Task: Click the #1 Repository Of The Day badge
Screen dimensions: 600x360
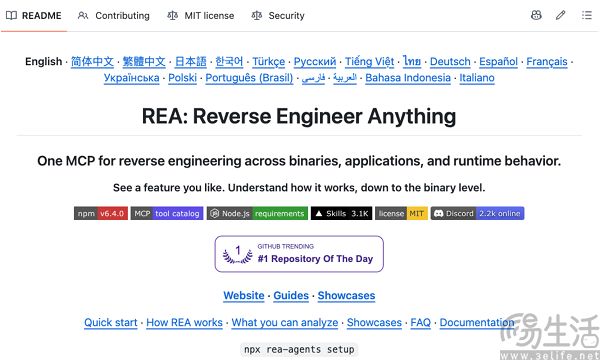Action: pyautogui.click(x=299, y=254)
